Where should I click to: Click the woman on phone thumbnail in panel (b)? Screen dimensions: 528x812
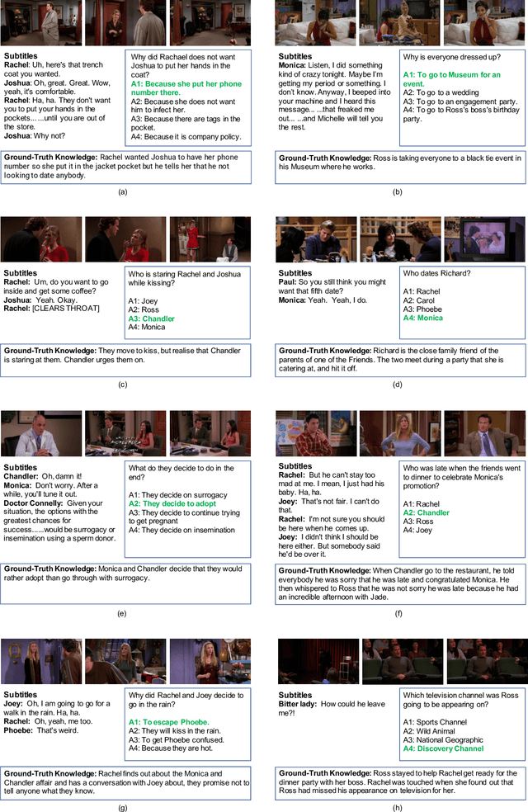(485, 23)
